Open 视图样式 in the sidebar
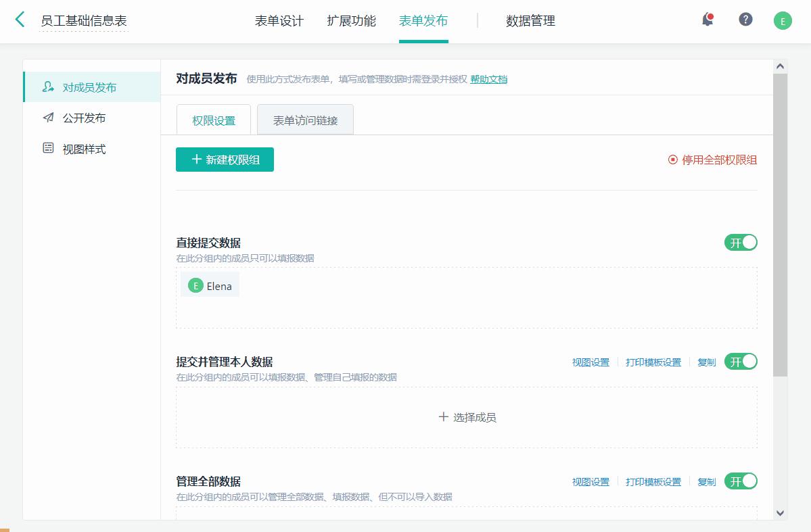 point(47,149)
